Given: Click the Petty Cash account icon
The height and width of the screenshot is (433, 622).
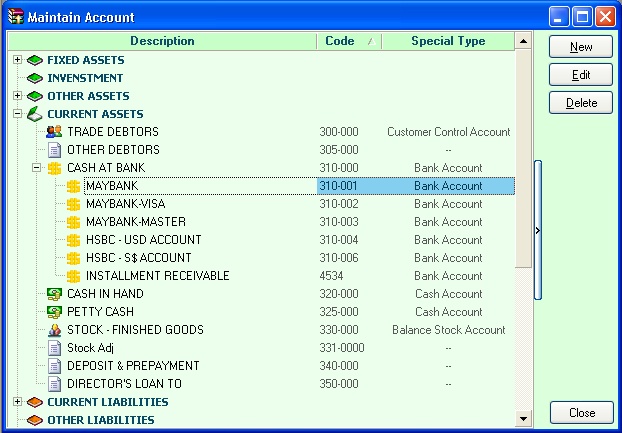Looking at the screenshot, I should 55,312.
